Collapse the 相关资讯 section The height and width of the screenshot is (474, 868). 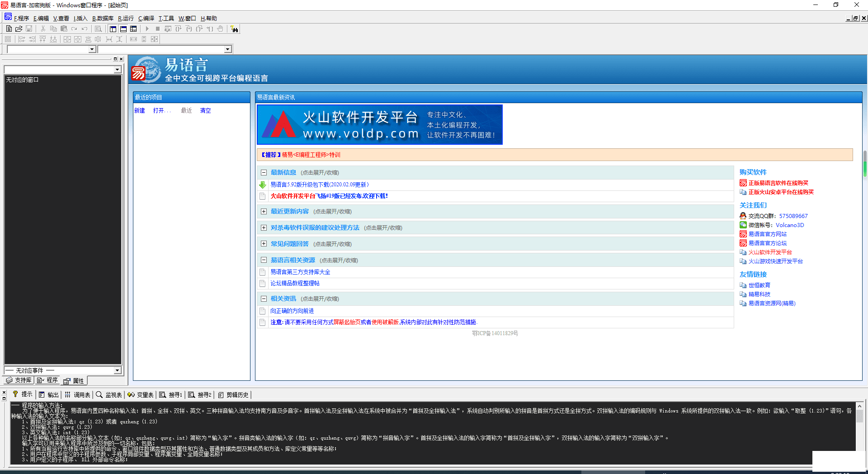click(264, 299)
